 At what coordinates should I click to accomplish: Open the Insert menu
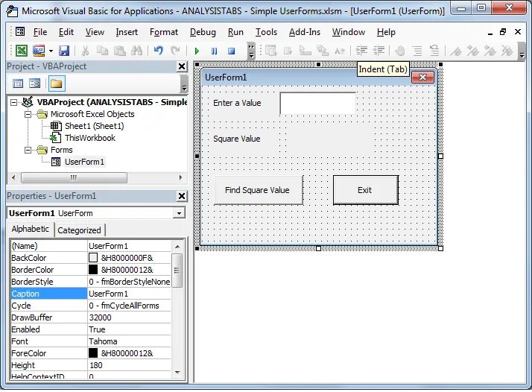pyautogui.click(x=127, y=32)
